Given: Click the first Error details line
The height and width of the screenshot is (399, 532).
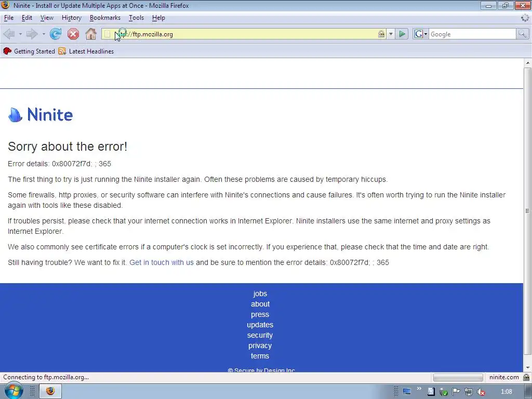Looking at the screenshot, I should point(59,164).
